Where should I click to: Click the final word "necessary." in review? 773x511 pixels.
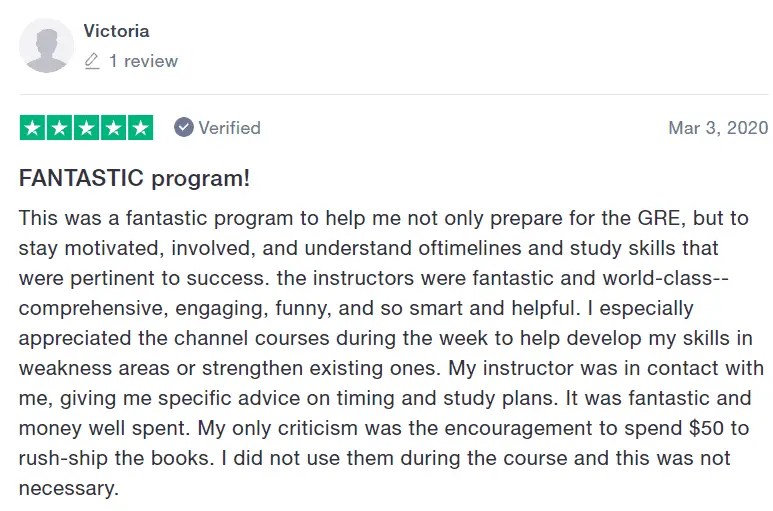[69, 489]
